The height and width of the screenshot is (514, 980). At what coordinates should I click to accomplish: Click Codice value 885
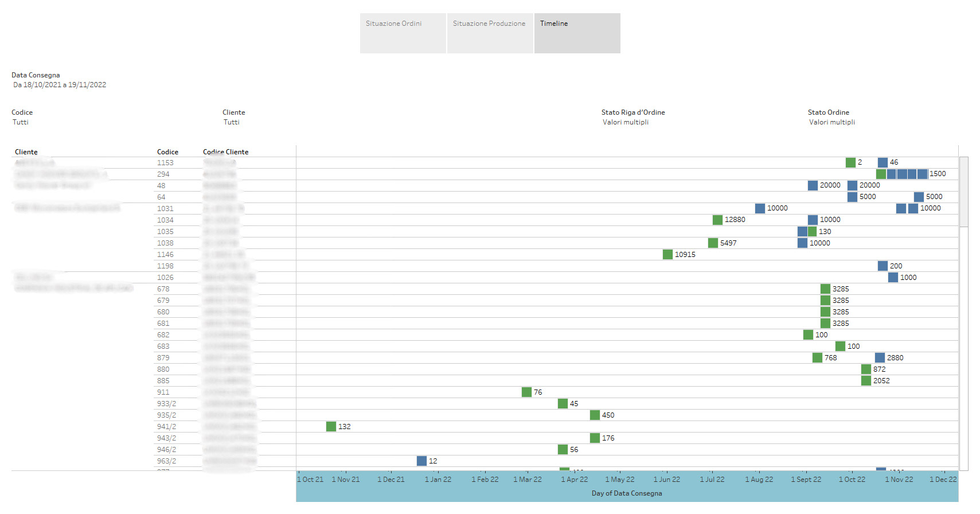tap(163, 381)
